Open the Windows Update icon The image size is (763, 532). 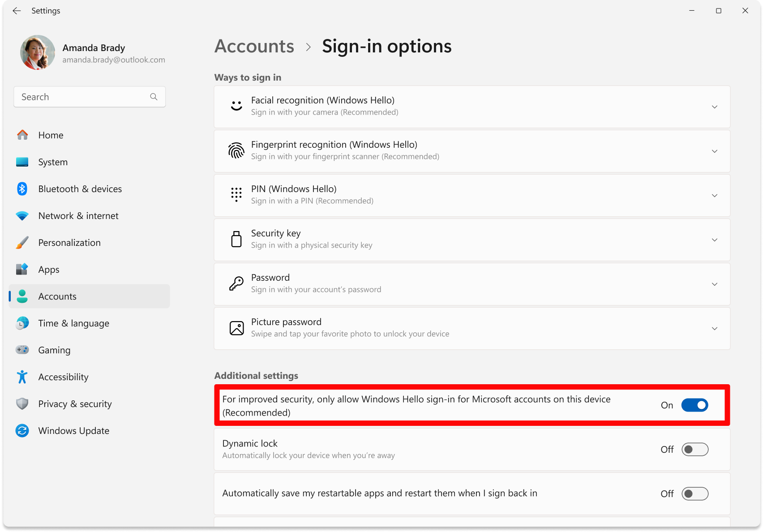point(21,430)
